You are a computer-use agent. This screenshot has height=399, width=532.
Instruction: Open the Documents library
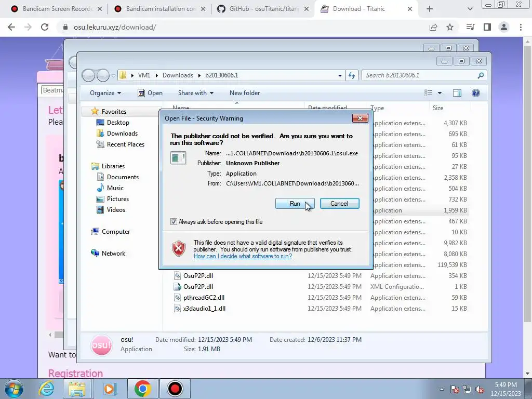123,177
